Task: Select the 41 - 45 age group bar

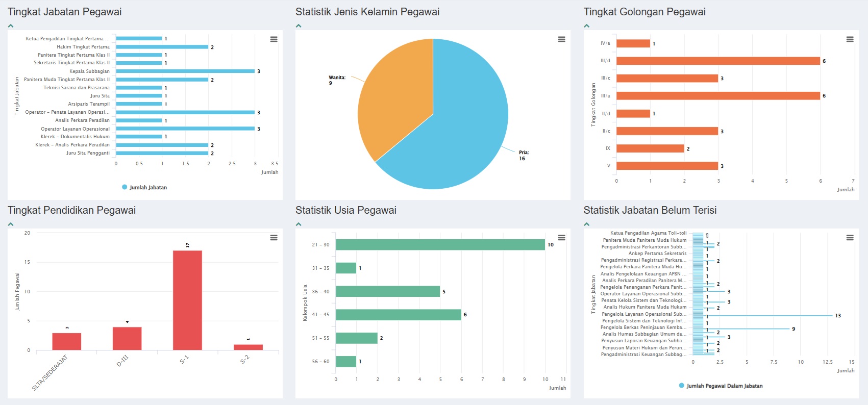Action: click(399, 315)
